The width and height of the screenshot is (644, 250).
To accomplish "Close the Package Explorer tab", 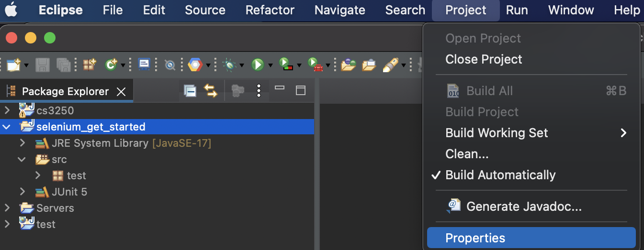I will coord(122,92).
